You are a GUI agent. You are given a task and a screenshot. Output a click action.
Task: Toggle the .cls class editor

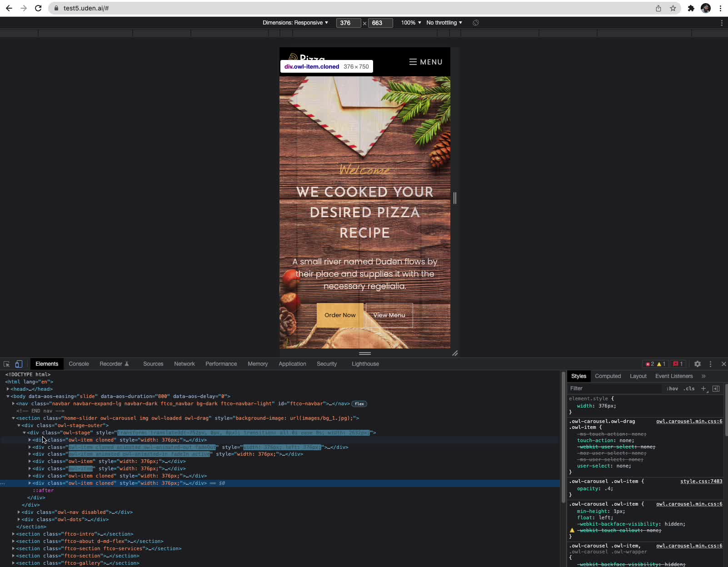pyautogui.click(x=688, y=388)
